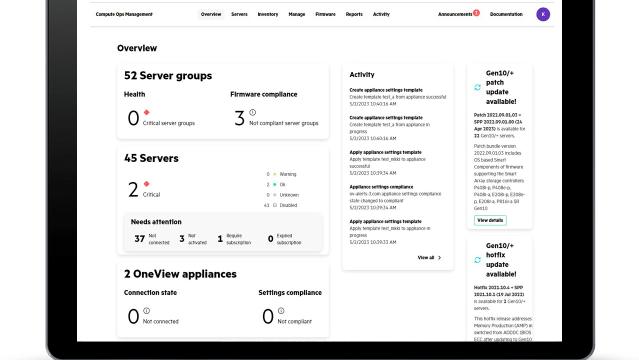
Task: Open the Inventory tab
Action: [268, 14]
